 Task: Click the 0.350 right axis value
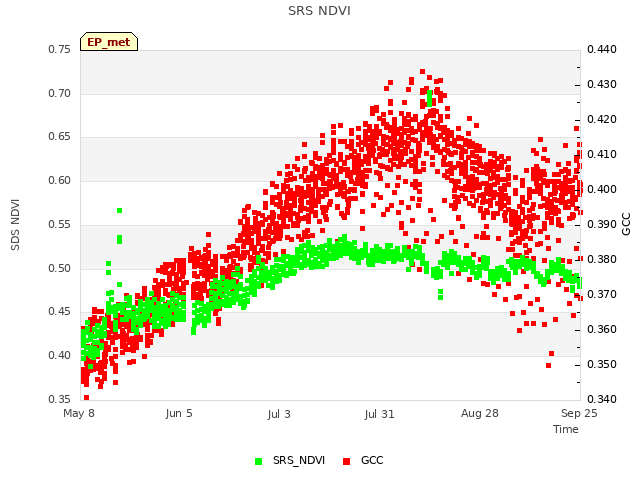tap(602, 364)
